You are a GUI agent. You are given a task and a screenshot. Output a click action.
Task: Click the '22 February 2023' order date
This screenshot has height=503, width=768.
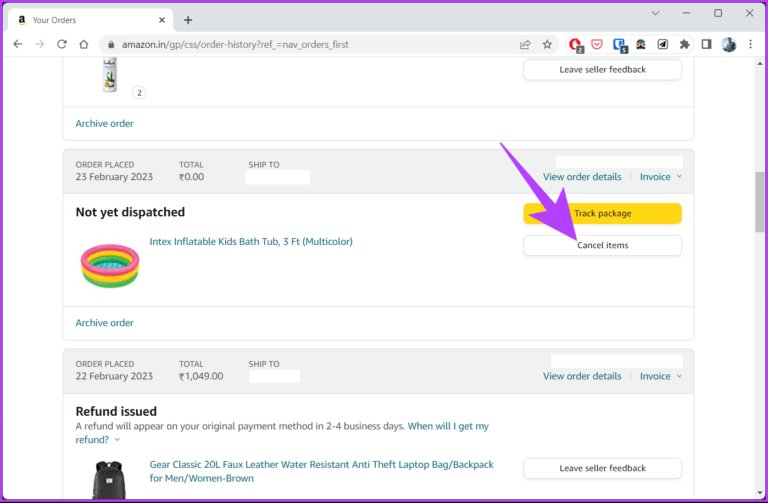114,376
